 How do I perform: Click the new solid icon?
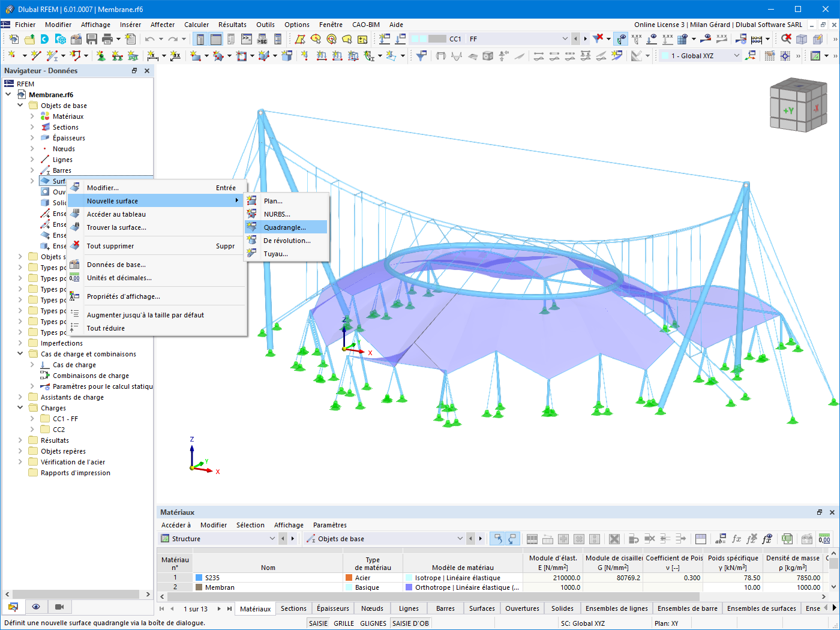tap(287, 56)
